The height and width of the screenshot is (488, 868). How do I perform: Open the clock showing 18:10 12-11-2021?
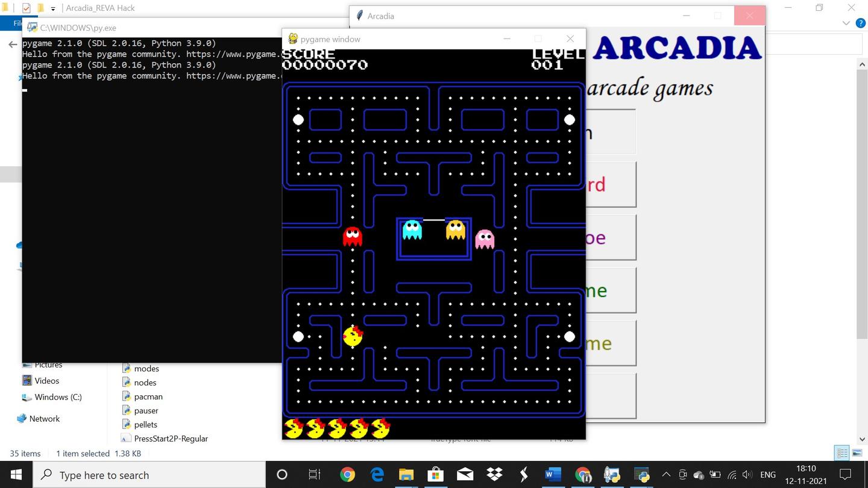805,475
